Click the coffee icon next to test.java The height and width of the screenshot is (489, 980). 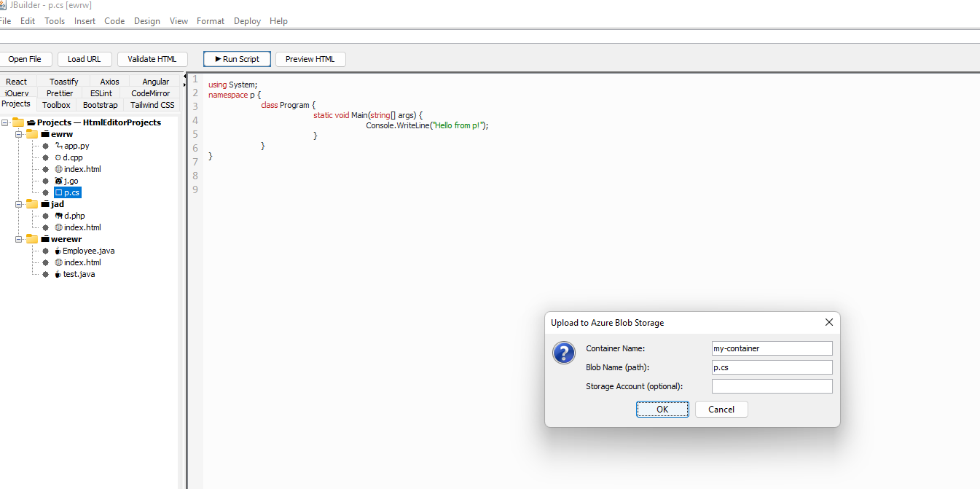point(58,274)
